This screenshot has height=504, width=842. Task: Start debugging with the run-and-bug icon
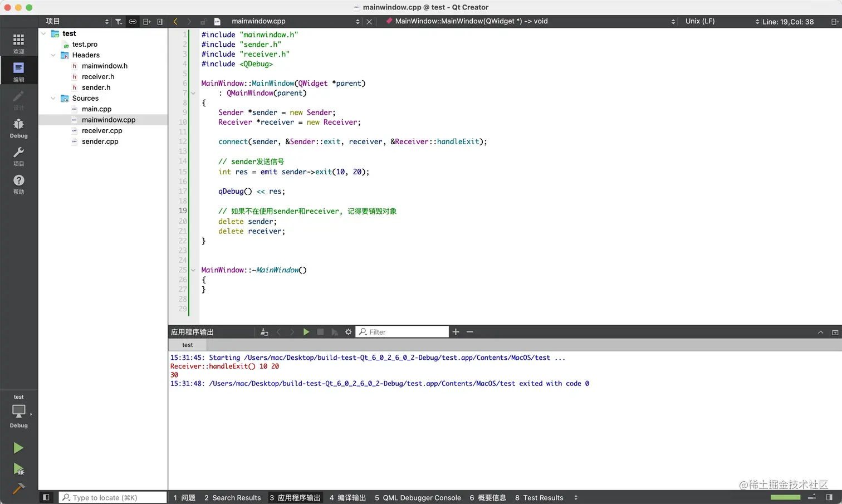pyautogui.click(x=18, y=469)
